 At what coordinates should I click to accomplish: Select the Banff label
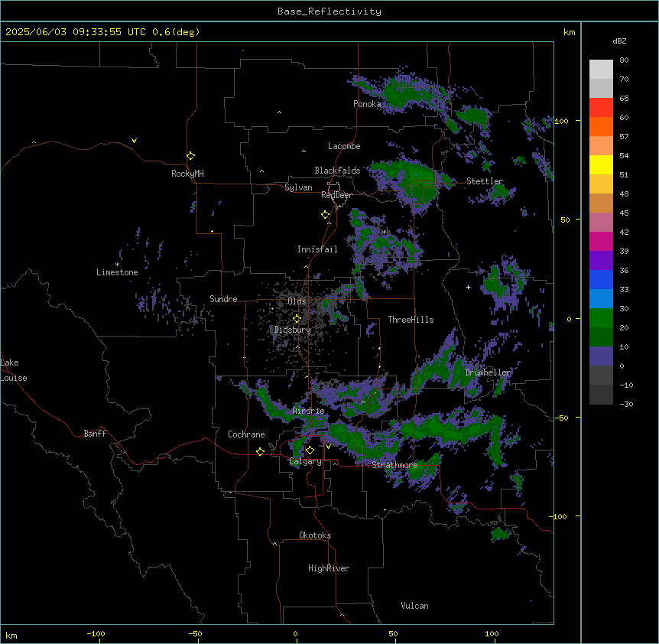point(95,434)
